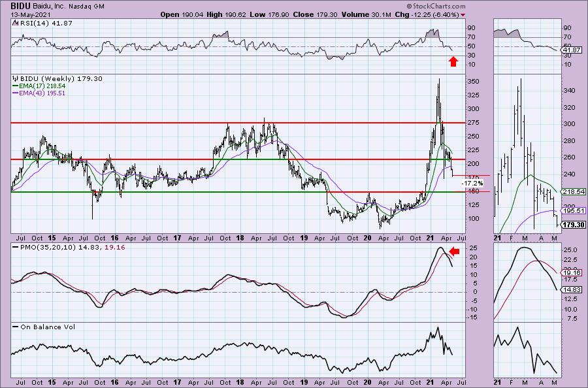Select the 13-May-2021 chart date
Screen dimensions: 588x388
coord(29,14)
